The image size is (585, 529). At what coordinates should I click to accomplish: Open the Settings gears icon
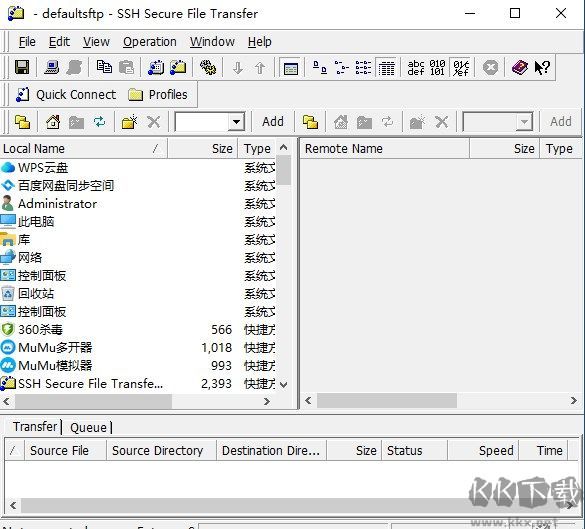pos(208,68)
